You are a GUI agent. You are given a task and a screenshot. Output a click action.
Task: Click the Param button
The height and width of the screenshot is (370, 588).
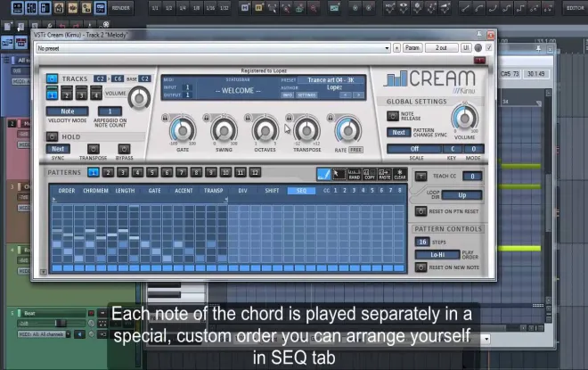[412, 47]
